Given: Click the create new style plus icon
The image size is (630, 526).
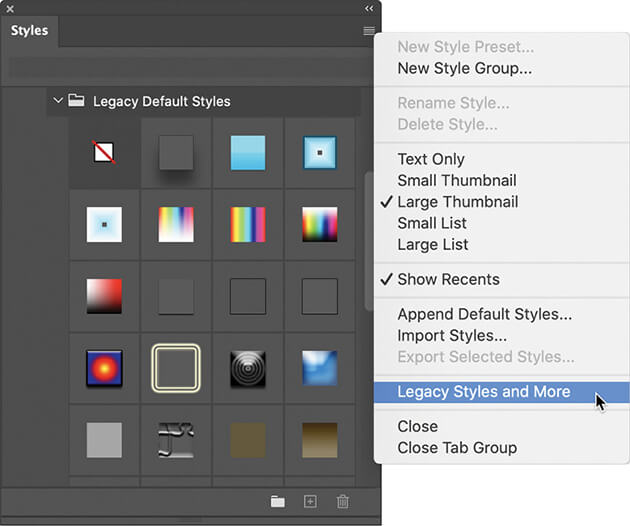Looking at the screenshot, I should point(310,502).
